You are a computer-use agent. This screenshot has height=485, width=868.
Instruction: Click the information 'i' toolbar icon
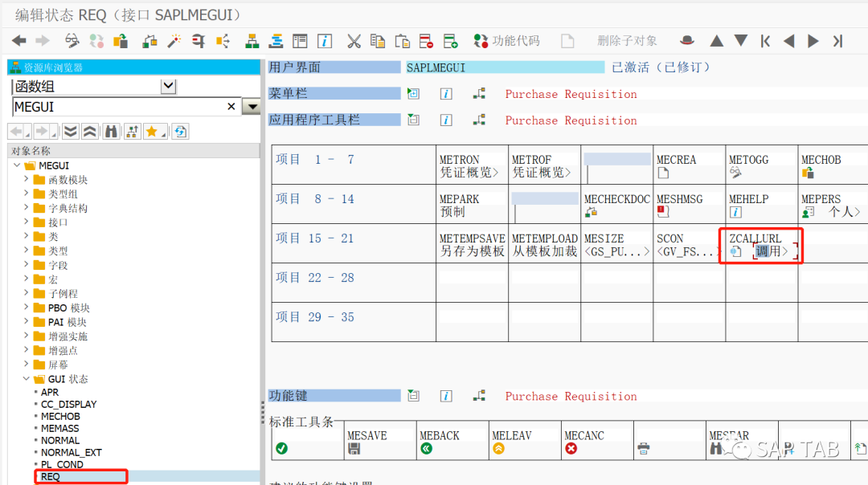click(325, 41)
